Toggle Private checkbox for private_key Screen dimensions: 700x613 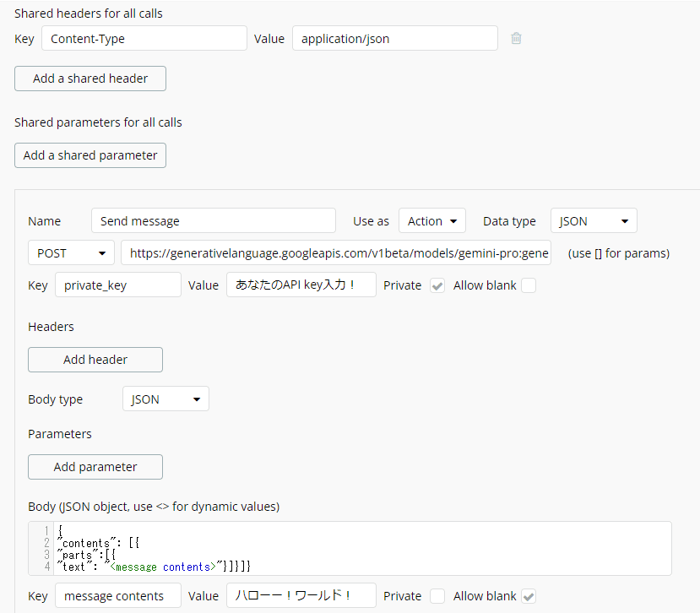[437, 285]
